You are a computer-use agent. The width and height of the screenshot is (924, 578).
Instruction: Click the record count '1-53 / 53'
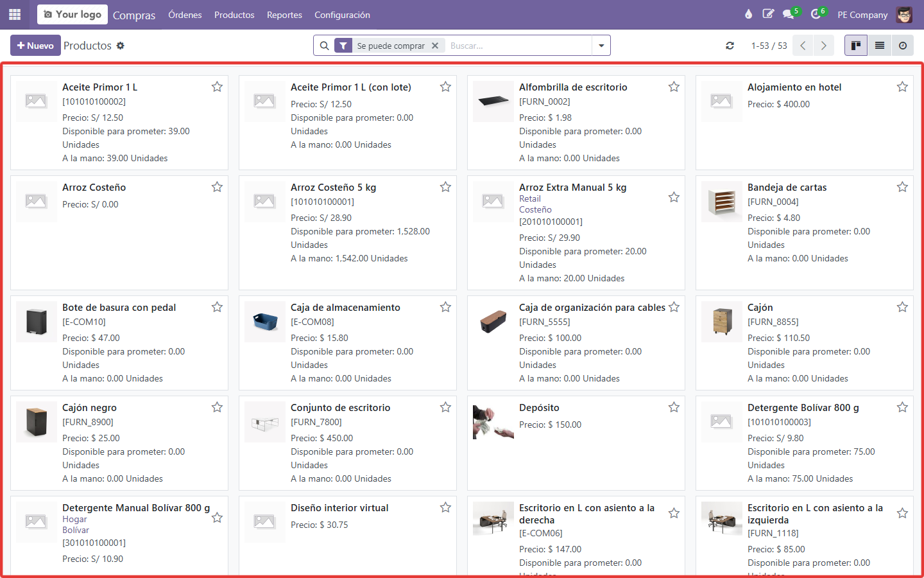pyautogui.click(x=769, y=46)
